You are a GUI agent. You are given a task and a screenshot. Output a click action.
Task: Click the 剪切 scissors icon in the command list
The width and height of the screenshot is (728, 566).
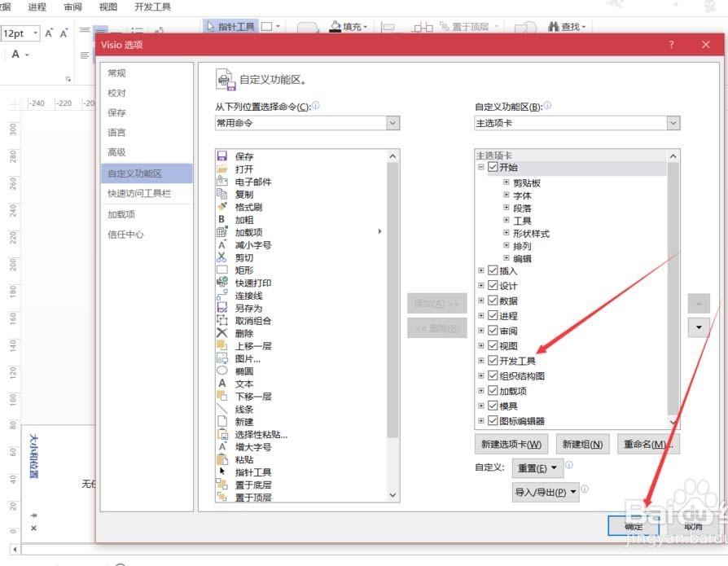[224, 257]
